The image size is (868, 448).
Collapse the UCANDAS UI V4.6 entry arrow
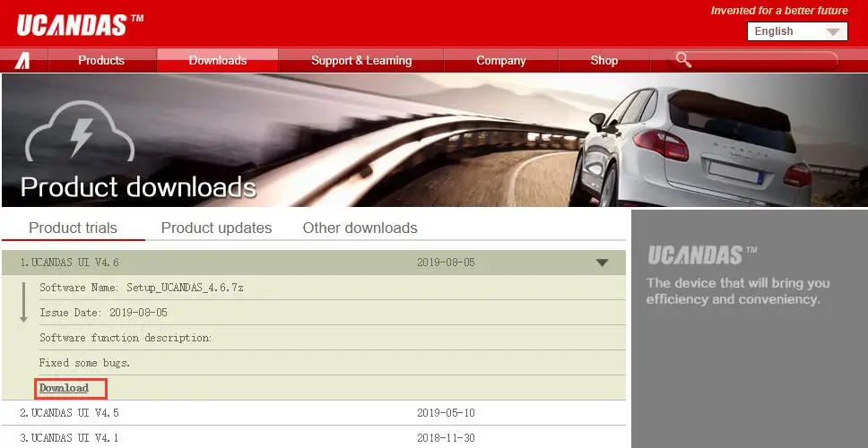click(603, 263)
